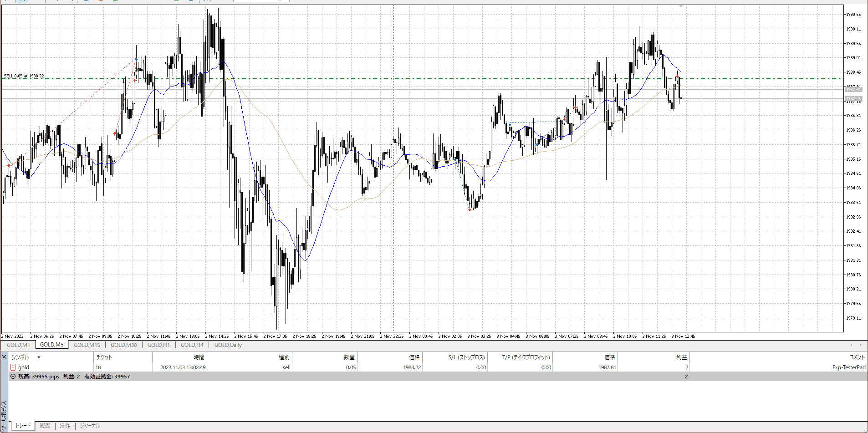Select the GOLD,H1 chart tab
Viewport: 868px width, 433px height.
pos(158,345)
